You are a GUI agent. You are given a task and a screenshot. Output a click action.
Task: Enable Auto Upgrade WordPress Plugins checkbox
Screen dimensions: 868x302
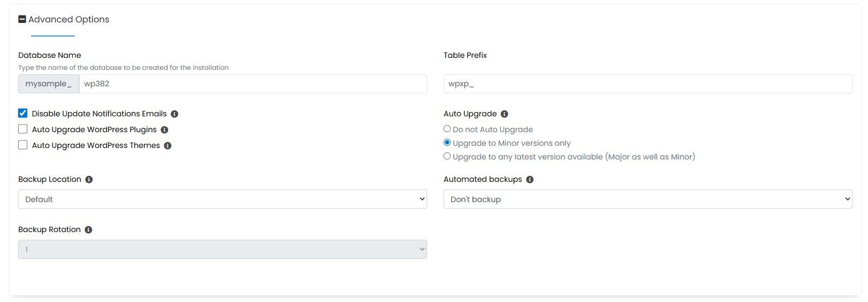point(23,129)
